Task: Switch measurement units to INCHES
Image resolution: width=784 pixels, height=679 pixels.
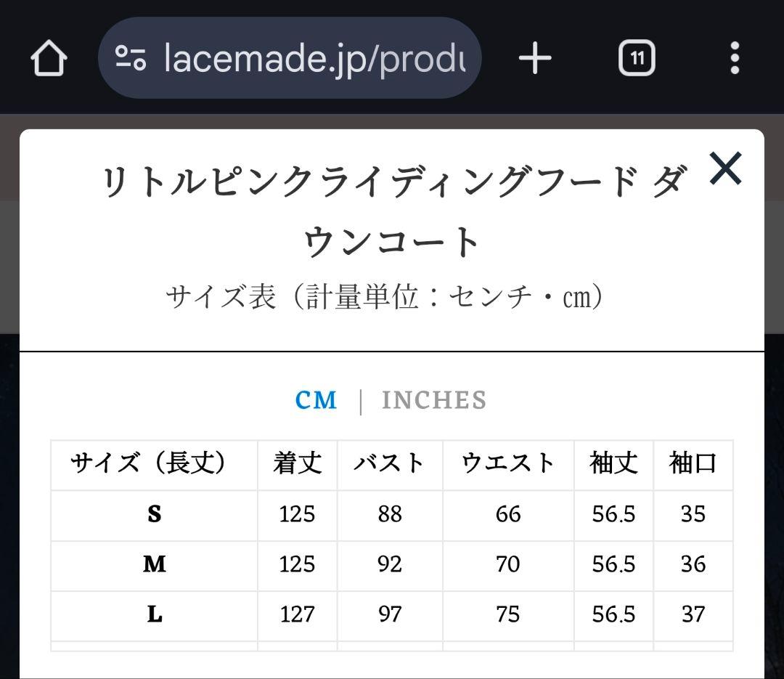Action: click(433, 399)
